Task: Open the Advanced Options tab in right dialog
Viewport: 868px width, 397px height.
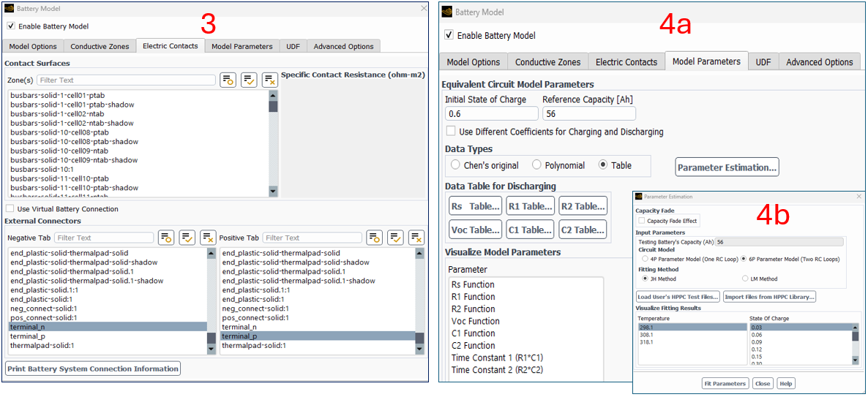Action: [819, 62]
